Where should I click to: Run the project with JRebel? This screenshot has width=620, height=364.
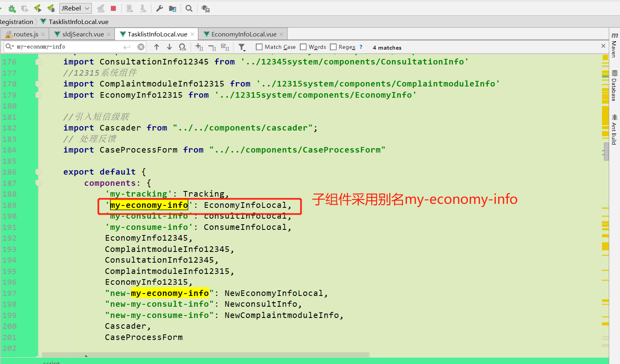38,8
